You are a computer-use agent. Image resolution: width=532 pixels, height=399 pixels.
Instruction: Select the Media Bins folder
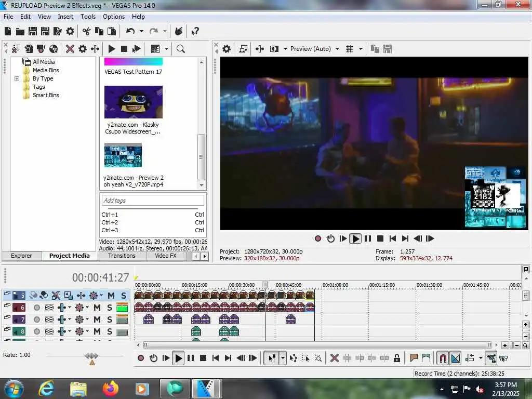click(46, 70)
